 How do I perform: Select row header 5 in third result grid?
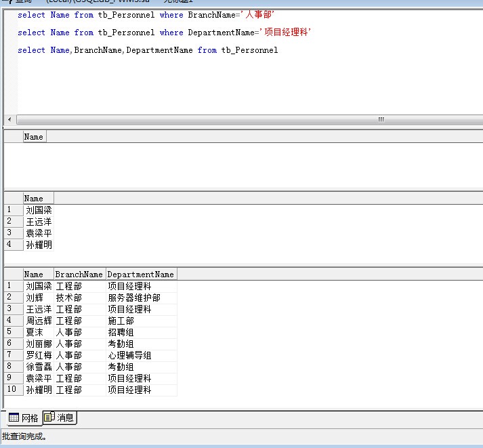click(14, 332)
